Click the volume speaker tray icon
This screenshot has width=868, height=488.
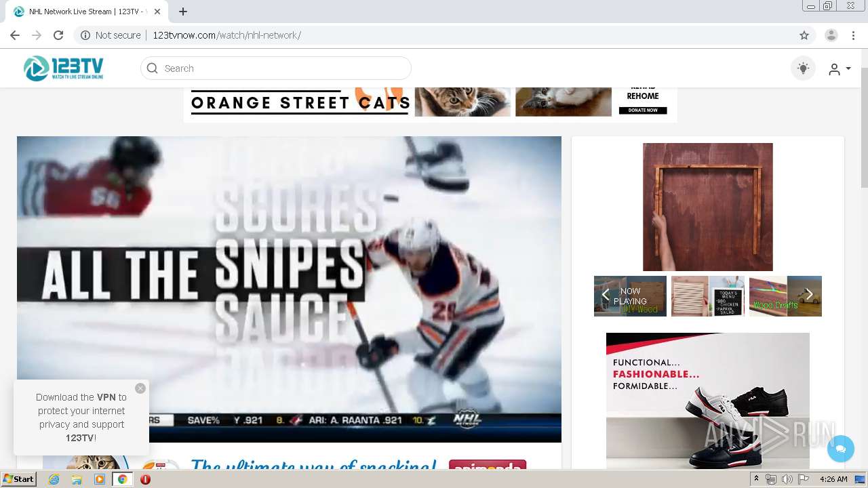coord(787,479)
